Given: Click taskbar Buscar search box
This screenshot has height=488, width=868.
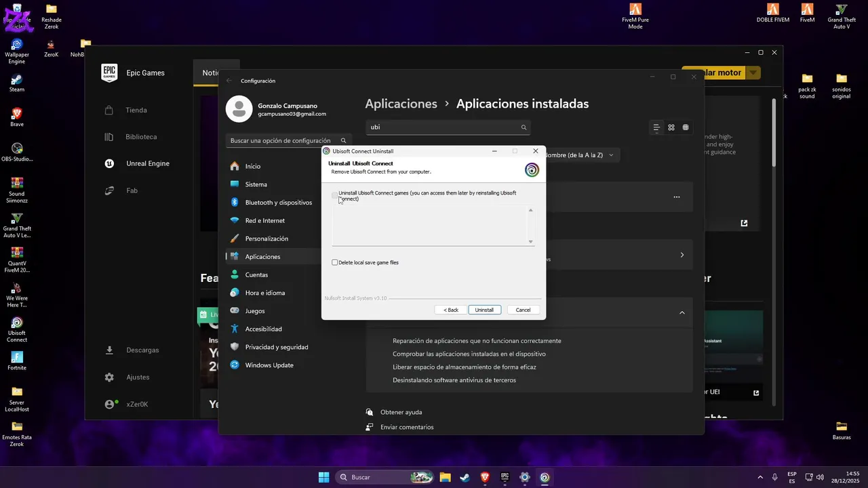Looking at the screenshot, I should (385, 477).
